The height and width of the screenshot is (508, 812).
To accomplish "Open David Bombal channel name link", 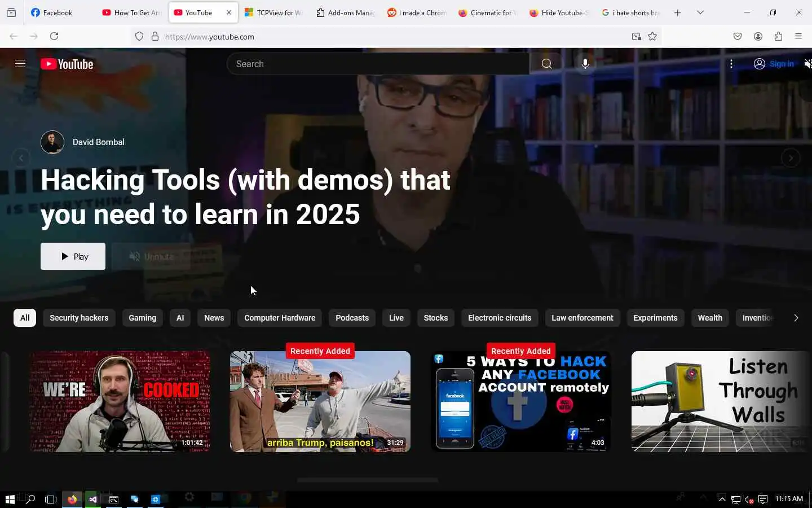I will pos(99,142).
